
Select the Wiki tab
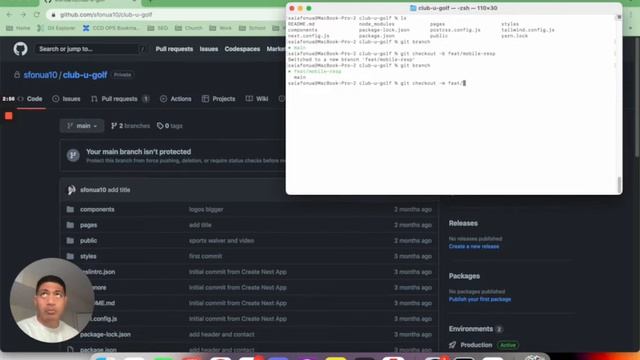click(257, 99)
